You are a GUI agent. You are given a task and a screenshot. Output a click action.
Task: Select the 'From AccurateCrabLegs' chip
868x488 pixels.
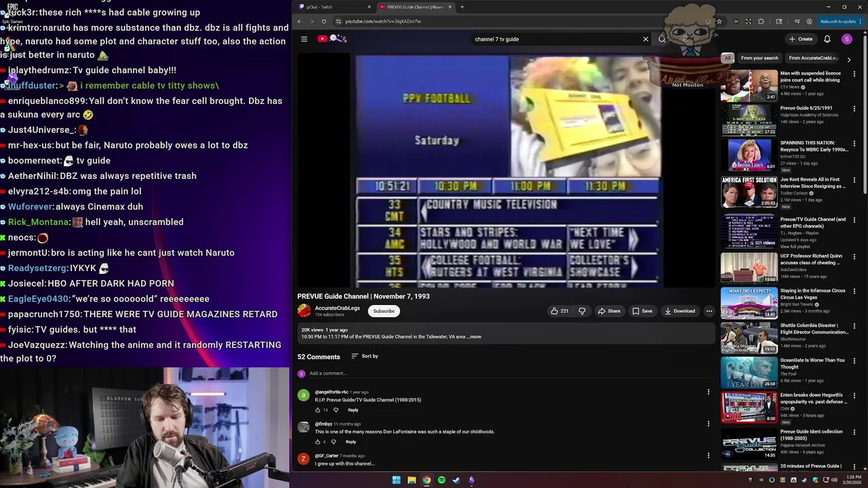coord(813,58)
